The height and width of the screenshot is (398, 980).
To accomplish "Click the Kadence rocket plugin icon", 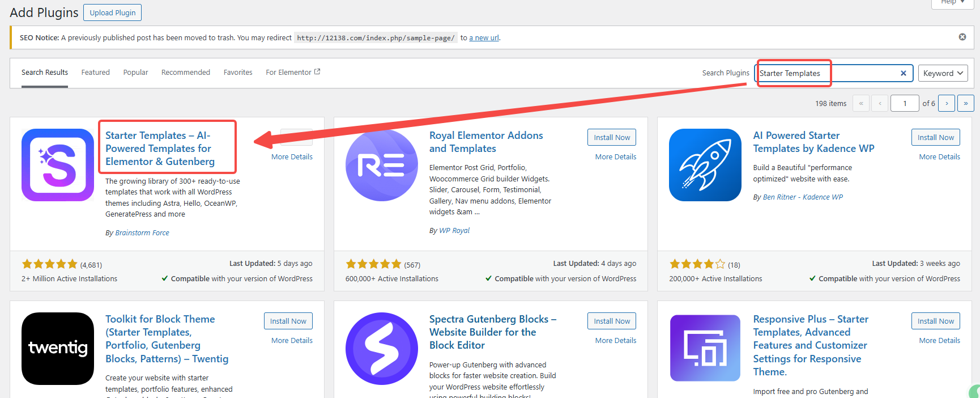I will 705,165.
